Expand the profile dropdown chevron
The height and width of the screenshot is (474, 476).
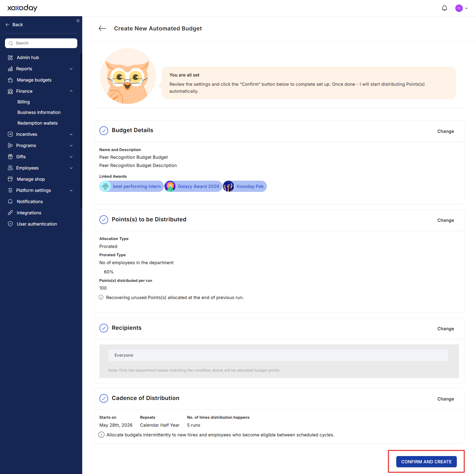(x=467, y=8)
